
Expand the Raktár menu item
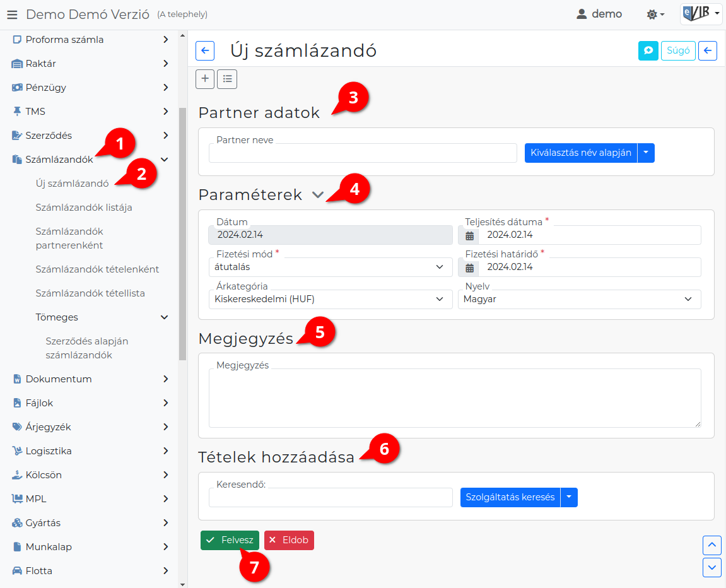[90, 64]
